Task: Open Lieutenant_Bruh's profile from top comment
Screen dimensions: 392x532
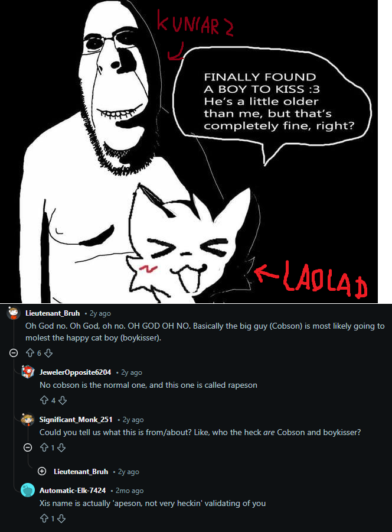Action: pos(53,313)
